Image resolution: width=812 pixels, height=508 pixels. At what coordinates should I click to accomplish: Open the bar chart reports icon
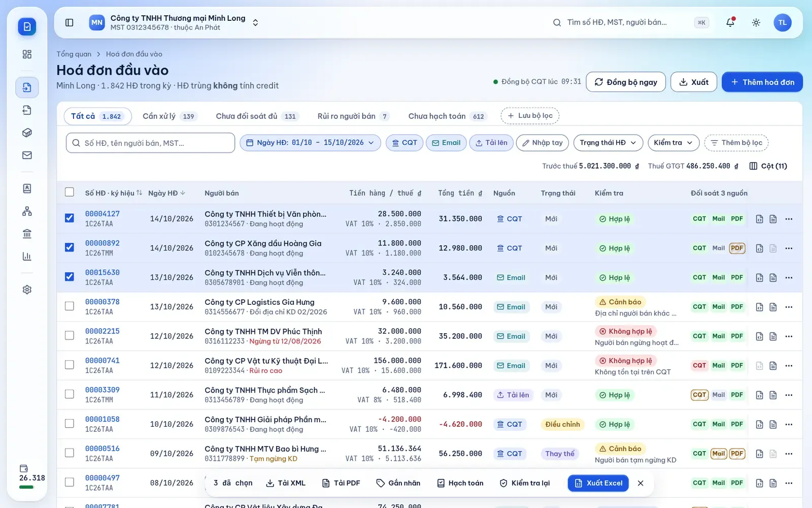27,257
